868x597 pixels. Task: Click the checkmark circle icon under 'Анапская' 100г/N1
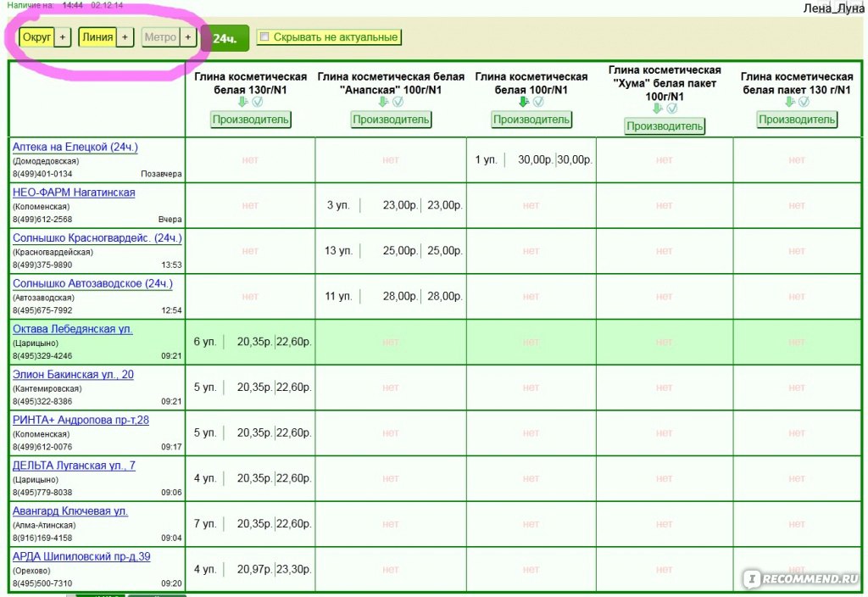[398, 102]
